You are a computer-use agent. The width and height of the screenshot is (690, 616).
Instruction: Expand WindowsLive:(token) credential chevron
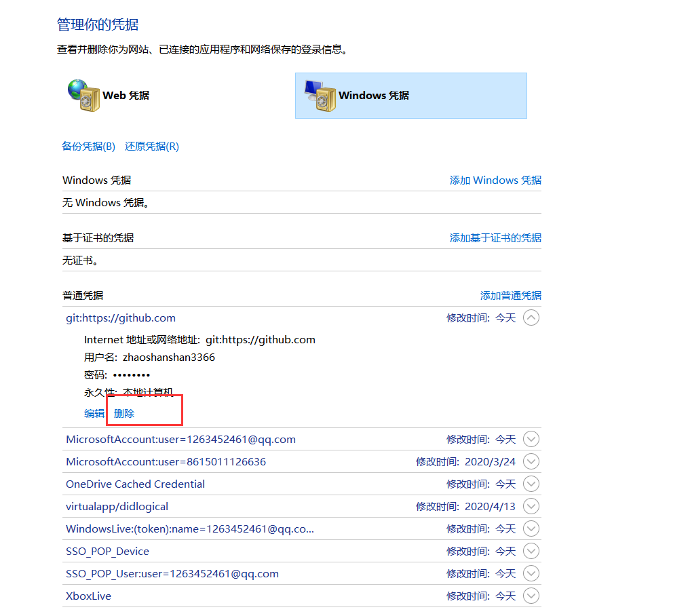[x=531, y=529]
